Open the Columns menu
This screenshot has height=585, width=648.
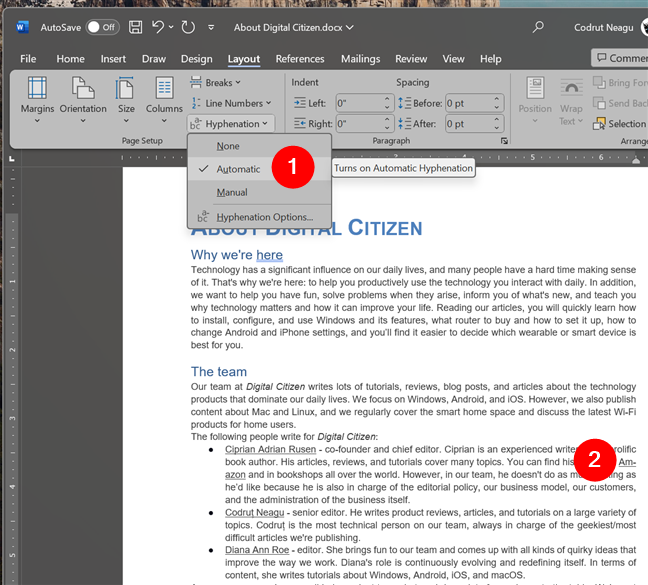point(164,100)
